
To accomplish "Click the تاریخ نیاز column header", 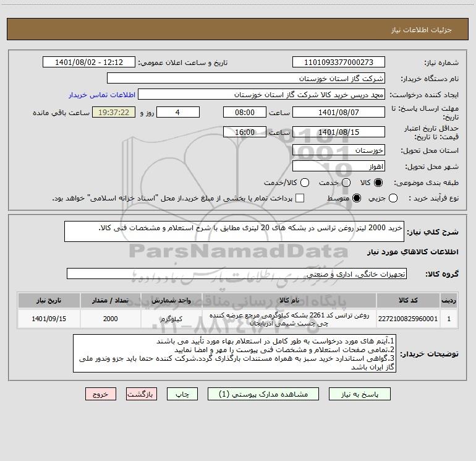I will (x=49, y=300).
